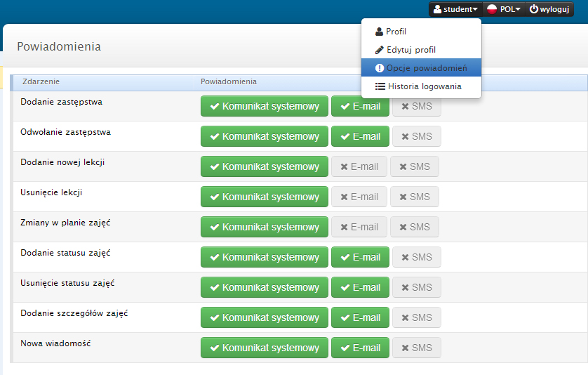Expand the student user dropdown
The image size is (588, 375).
(456, 10)
